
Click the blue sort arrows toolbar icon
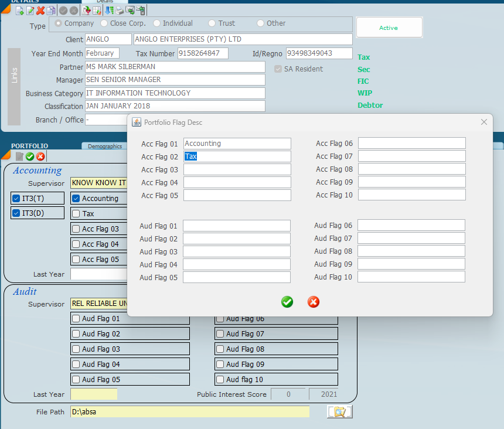coord(109,11)
